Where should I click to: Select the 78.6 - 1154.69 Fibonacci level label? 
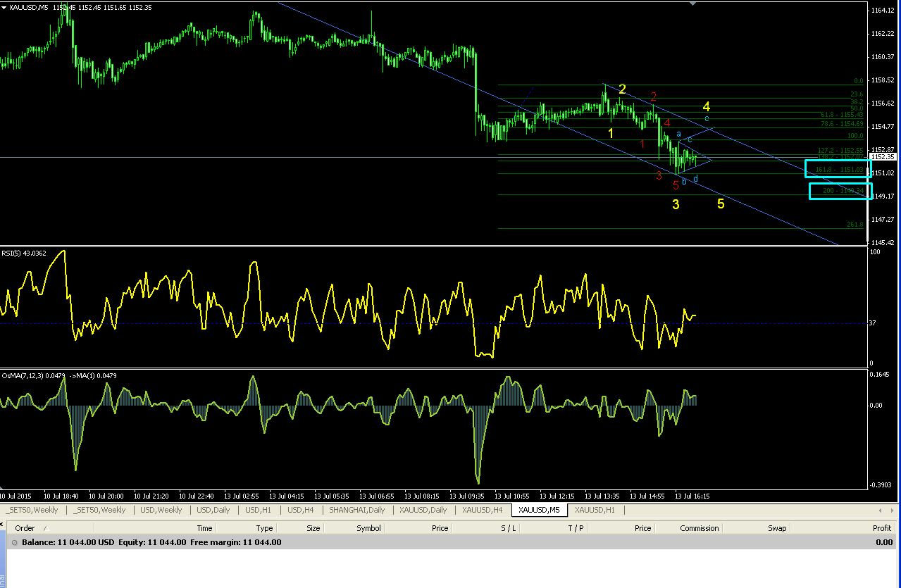pyautogui.click(x=842, y=123)
